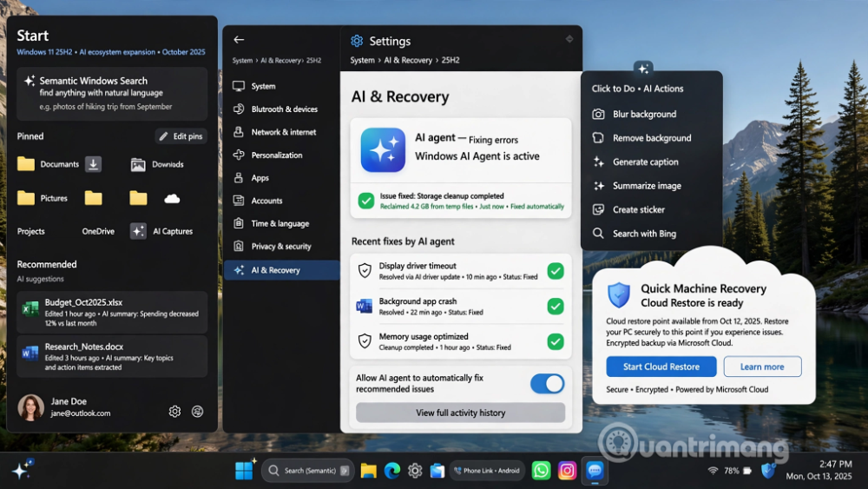Launch Instagram from the taskbar
The image size is (868, 489).
click(567, 471)
